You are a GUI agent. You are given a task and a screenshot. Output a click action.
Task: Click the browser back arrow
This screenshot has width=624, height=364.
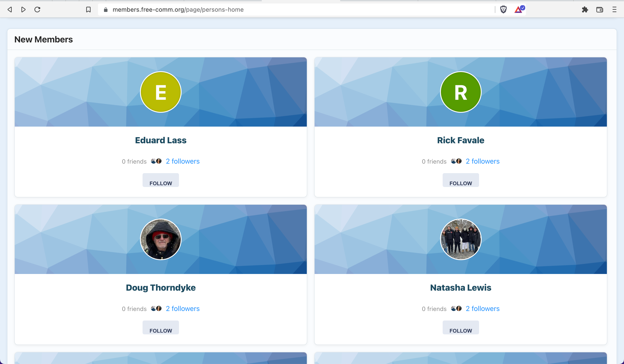pyautogui.click(x=10, y=10)
